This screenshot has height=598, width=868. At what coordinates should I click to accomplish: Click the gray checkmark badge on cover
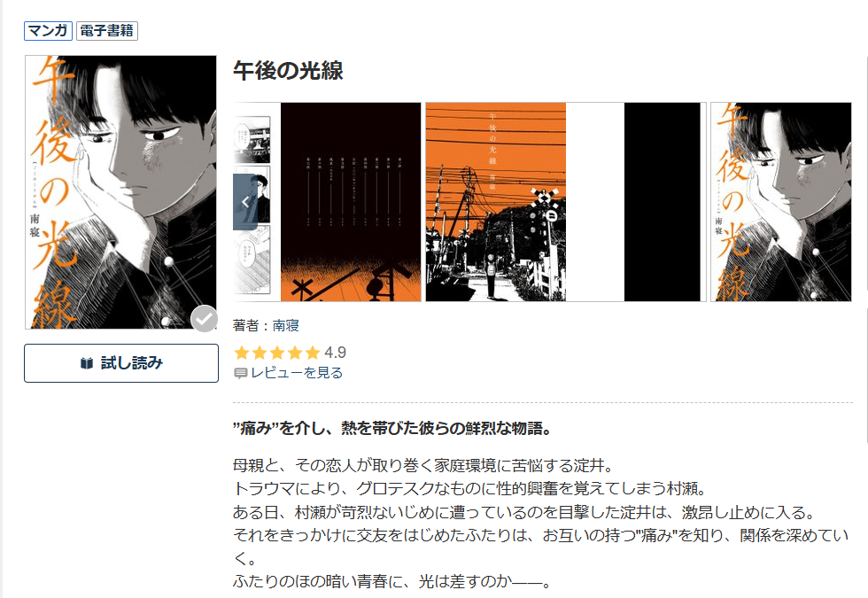(x=205, y=318)
